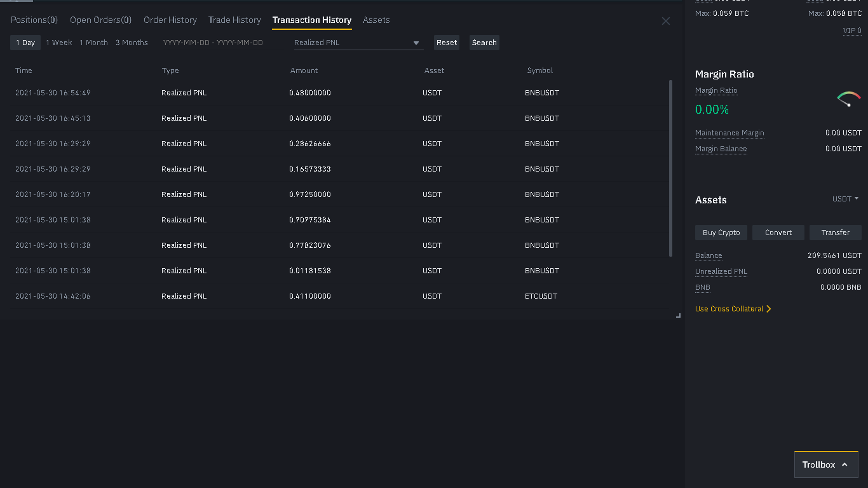Click the BNB label under Assets

703,287
